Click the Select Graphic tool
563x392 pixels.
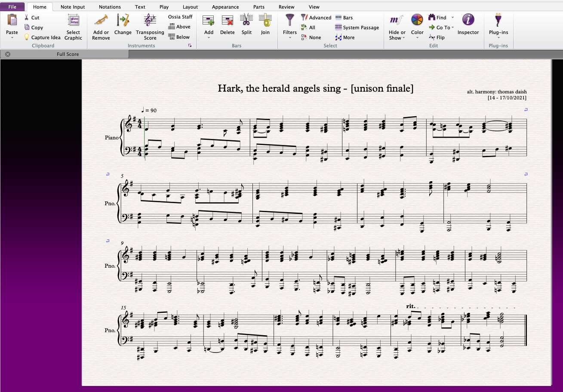click(x=73, y=21)
